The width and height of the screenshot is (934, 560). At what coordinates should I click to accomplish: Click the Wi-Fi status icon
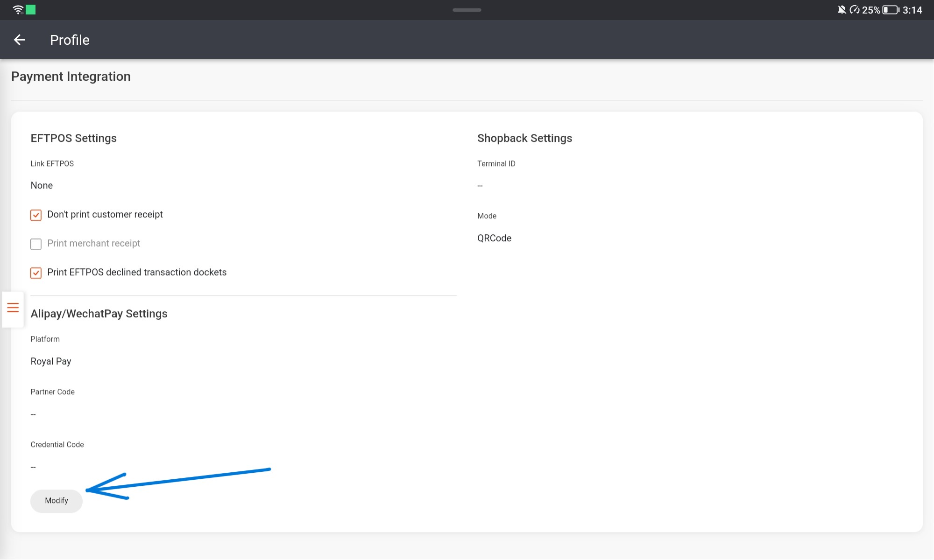tap(18, 9)
